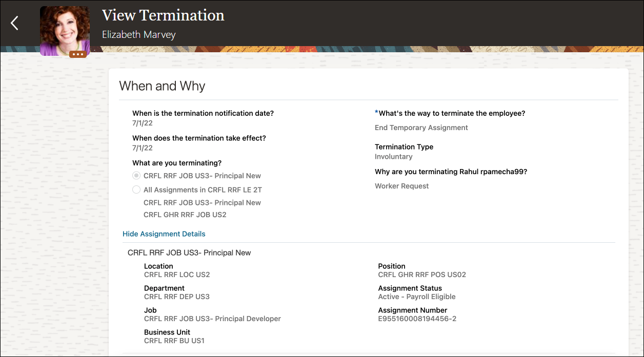Screen dimensions: 644x357
Task: Click the End Temporary Assignment field
Action: [421, 128]
